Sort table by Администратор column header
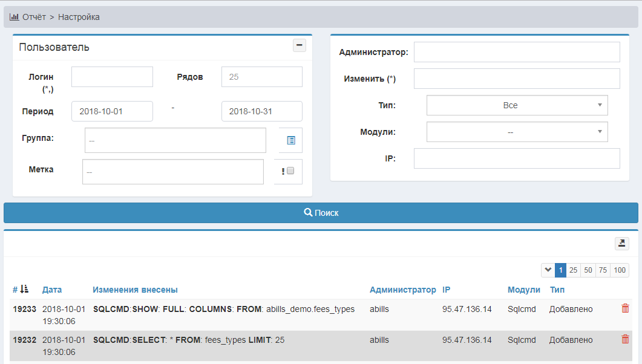 coord(402,290)
